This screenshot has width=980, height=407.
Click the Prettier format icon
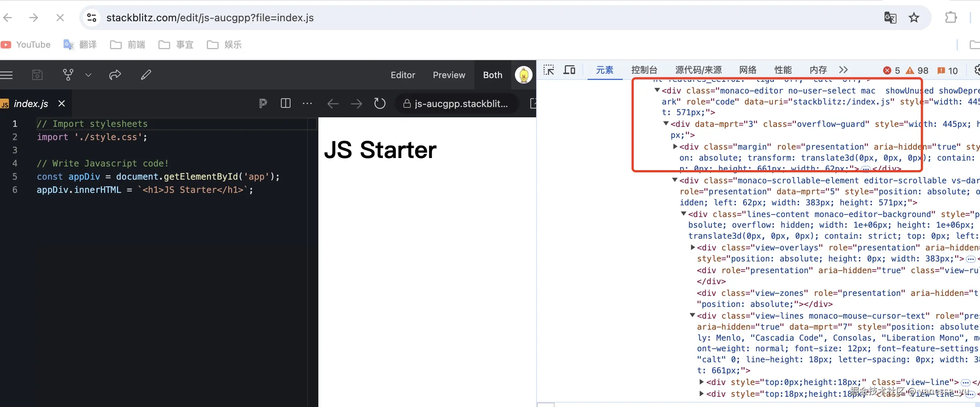263,103
